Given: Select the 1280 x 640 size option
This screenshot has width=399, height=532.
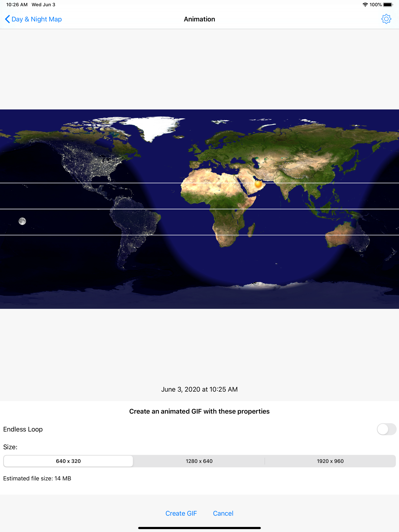Looking at the screenshot, I should click(x=199, y=461).
